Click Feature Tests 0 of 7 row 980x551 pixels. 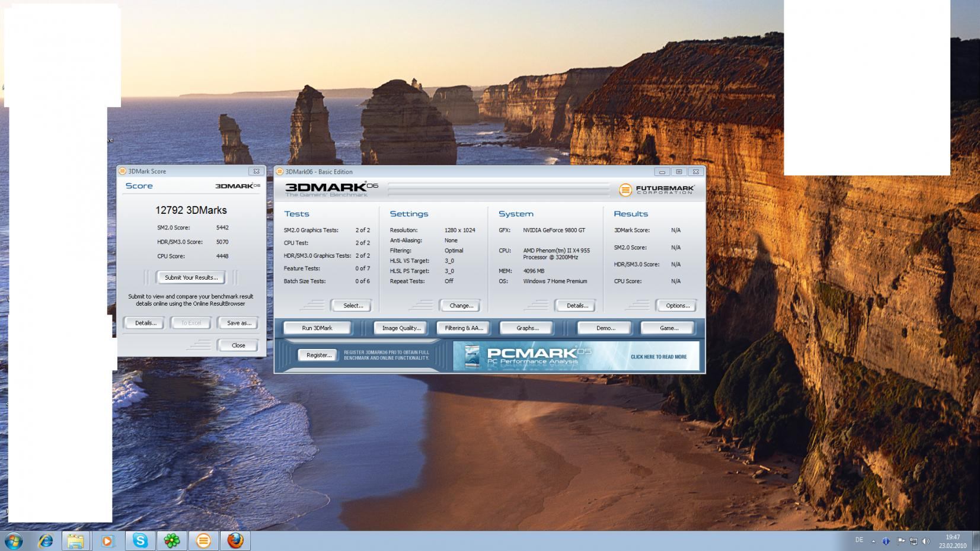pyautogui.click(x=327, y=268)
